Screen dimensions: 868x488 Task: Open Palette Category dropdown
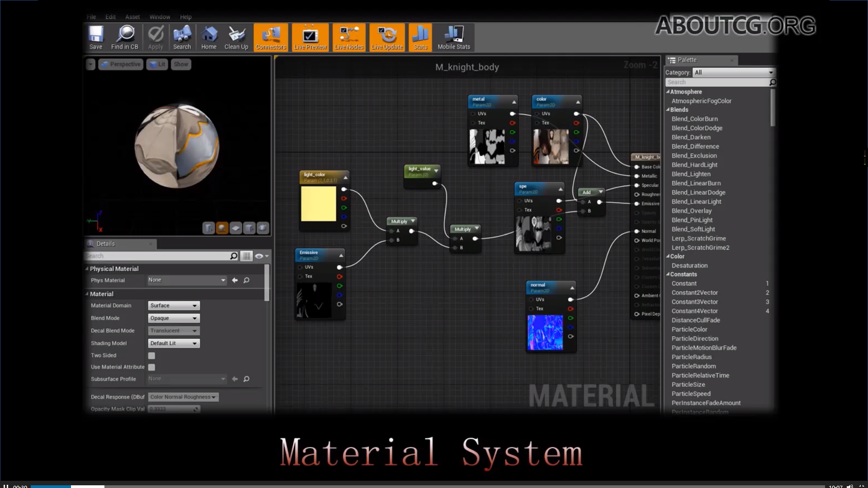click(733, 72)
